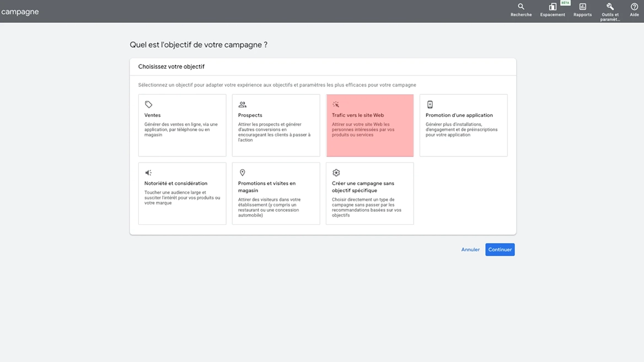Click the Ventes card description text
The width and height of the screenshot is (644, 362).
point(181,129)
